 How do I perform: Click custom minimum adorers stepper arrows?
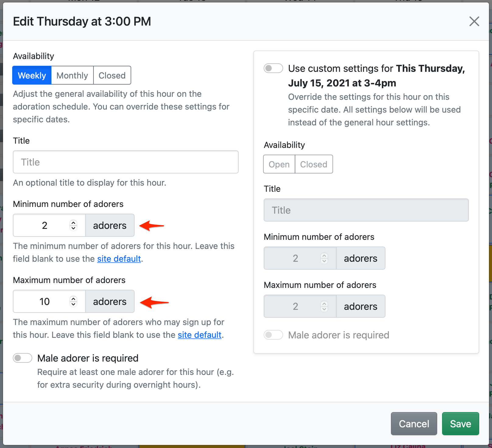324,258
